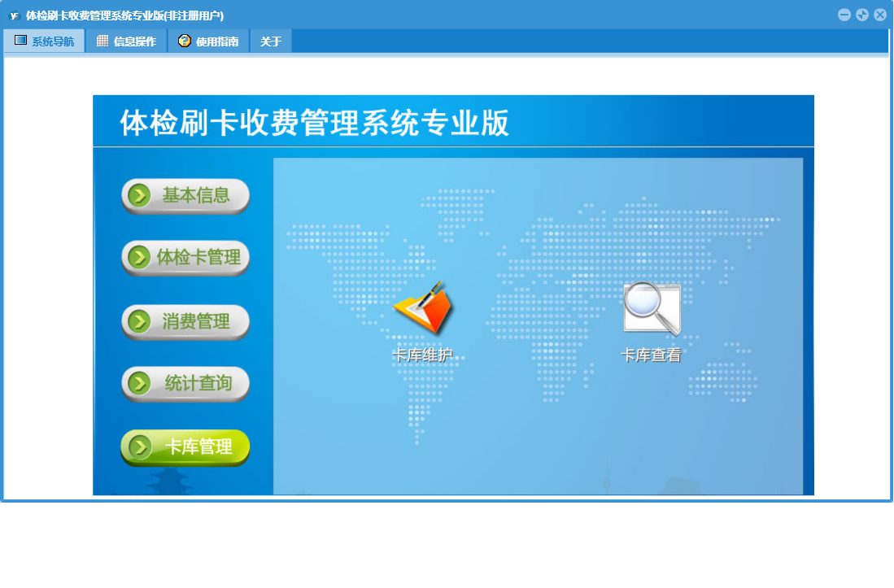The height and width of the screenshot is (588, 894).
Task: Open the 卡库查看 magnifier icon
Action: coord(652,307)
